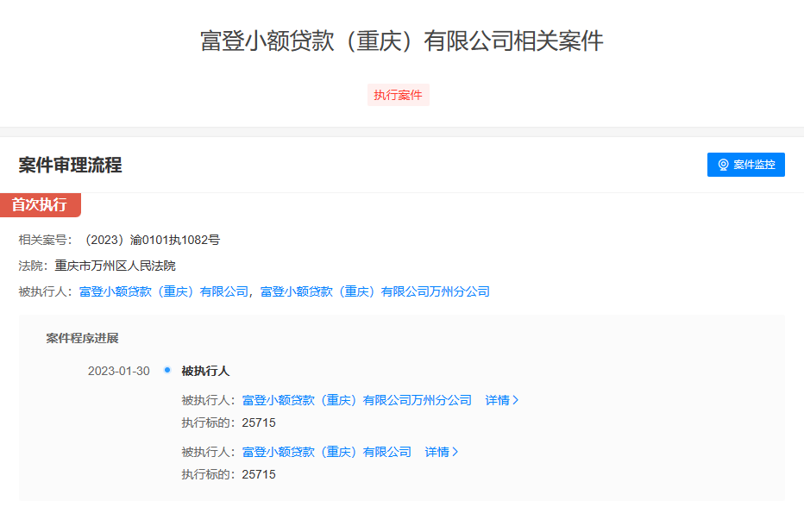View 详情 for the 万州分公司 entry
This screenshot has width=804, height=532.
[x=497, y=400]
